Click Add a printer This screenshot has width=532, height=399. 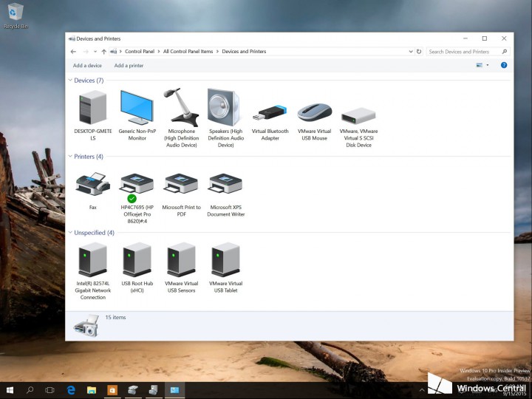click(129, 66)
